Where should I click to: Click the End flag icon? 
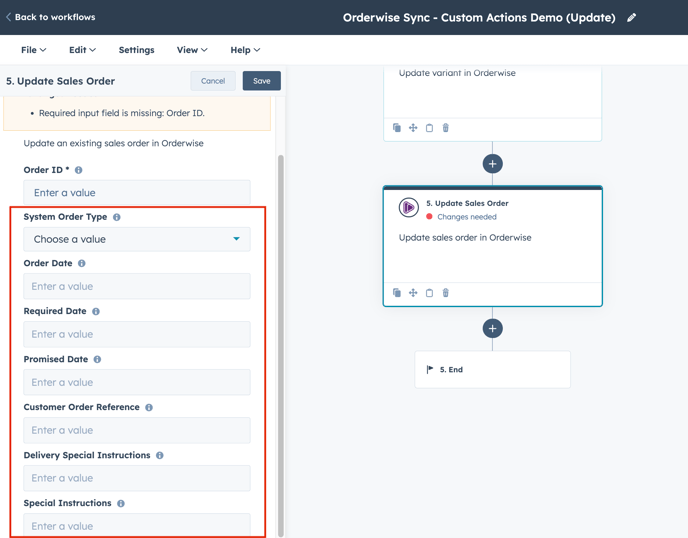(430, 369)
